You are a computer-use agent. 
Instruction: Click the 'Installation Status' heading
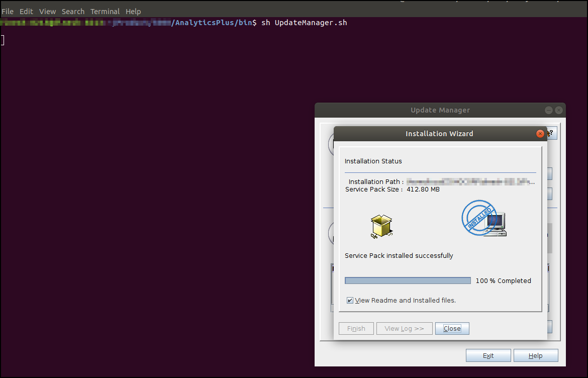(x=373, y=161)
